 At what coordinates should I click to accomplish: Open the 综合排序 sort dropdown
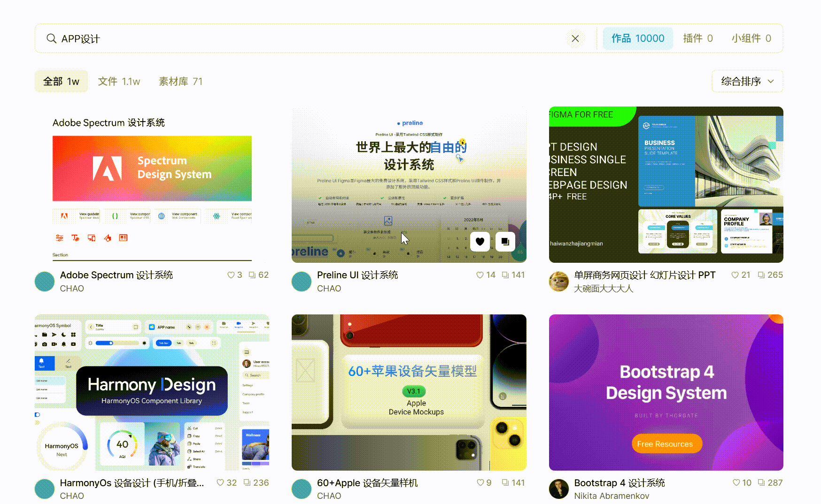(747, 81)
